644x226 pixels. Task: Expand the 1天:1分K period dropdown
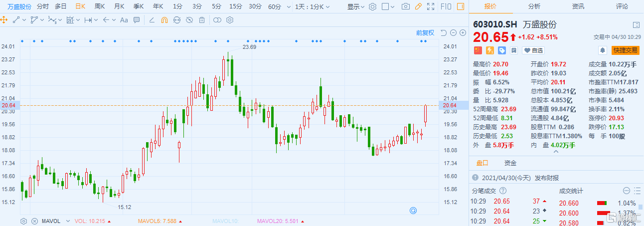[x=315, y=6]
